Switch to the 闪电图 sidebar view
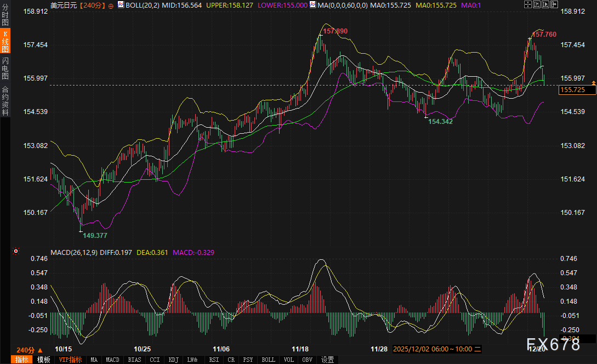The image size is (597, 364). tap(5, 68)
